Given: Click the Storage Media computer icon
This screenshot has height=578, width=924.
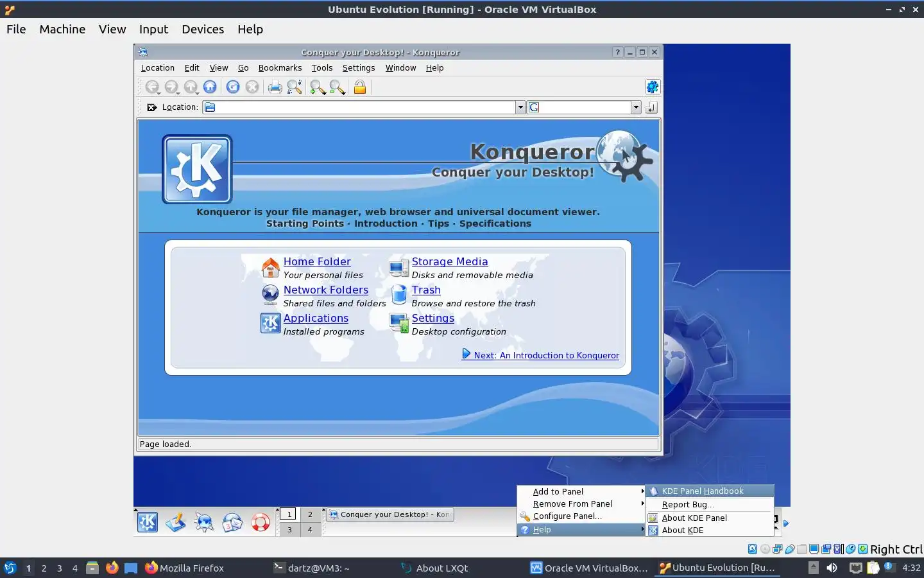Looking at the screenshot, I should (x=399, y=267).
